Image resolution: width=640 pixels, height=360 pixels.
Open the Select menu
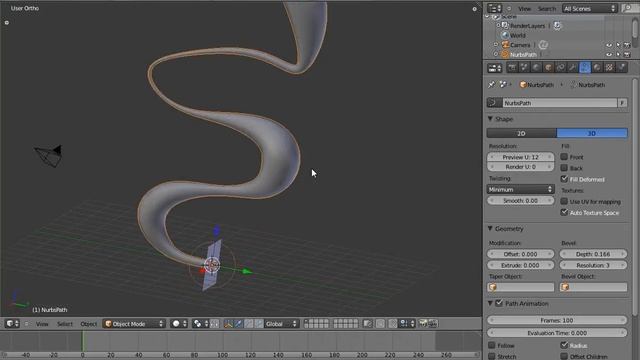[64, 324]
